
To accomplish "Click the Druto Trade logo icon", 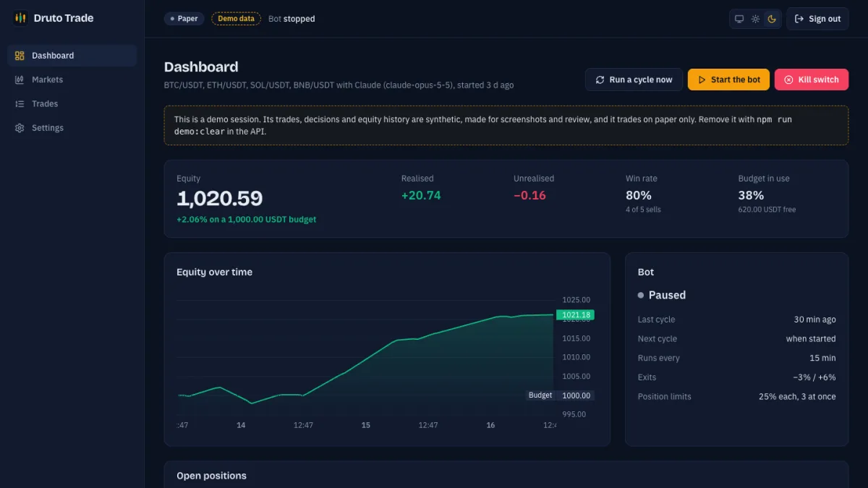I will point(20,18).
